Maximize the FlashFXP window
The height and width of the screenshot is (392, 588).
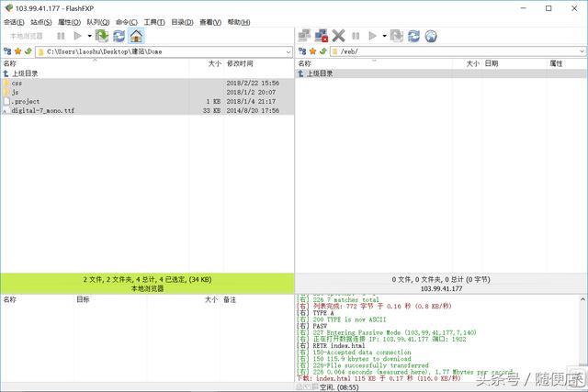(x=548, y=8)
